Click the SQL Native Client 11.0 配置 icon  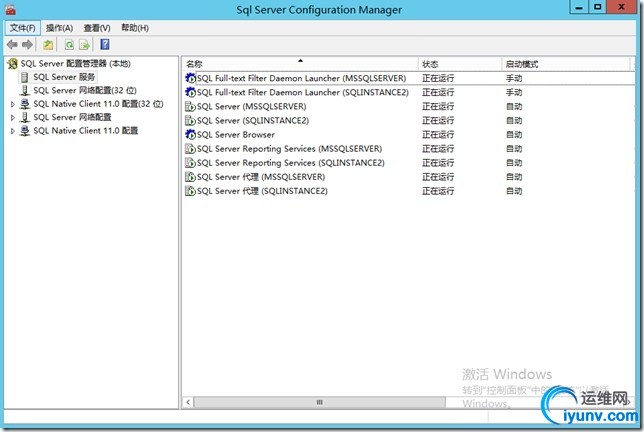(x=25, y=131)
